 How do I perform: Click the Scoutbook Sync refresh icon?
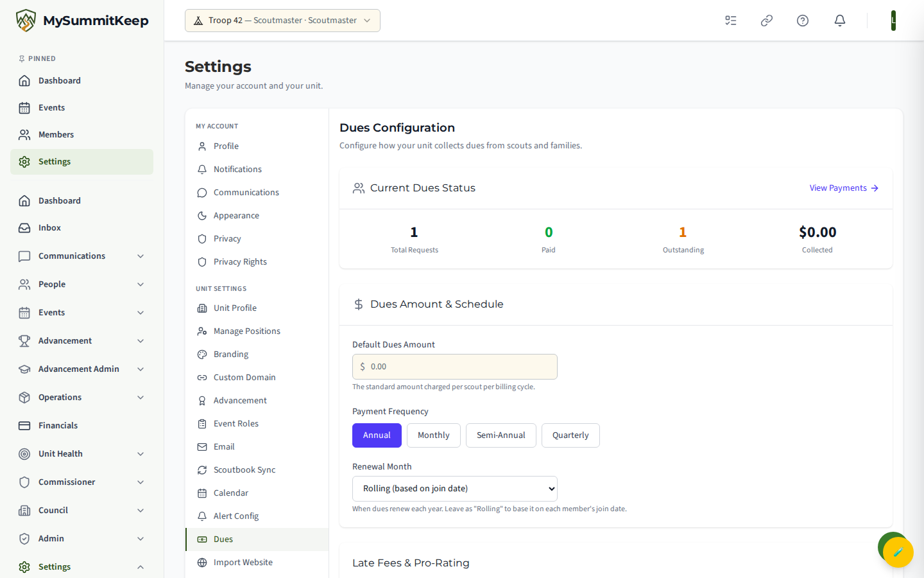click(202, 470)
